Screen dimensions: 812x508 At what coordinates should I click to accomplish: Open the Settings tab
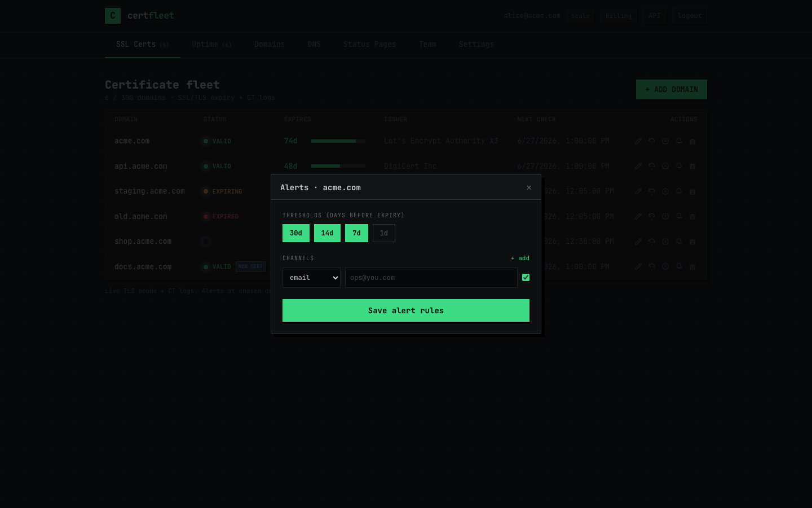(x=476, y=45)
